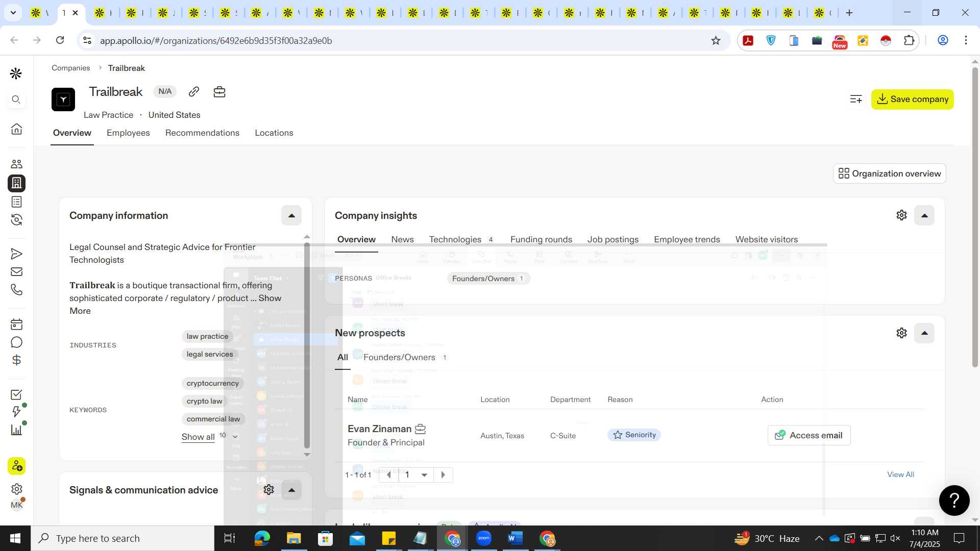Screen dimensions: 980x551
Task: Open Tasks checkbox icon in sidebar
Action: point(16,394)
